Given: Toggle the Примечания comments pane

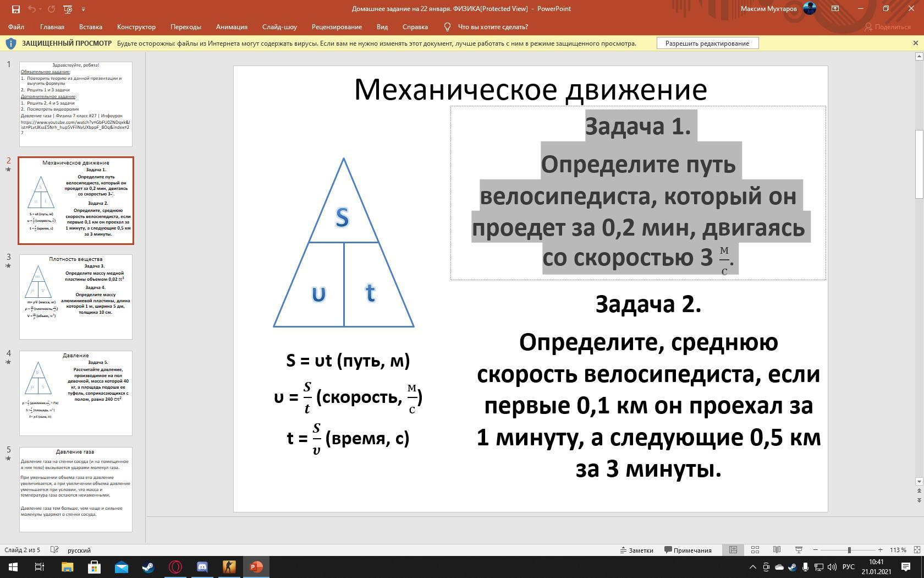Looking at the screenshot, I should pos(688,550).
